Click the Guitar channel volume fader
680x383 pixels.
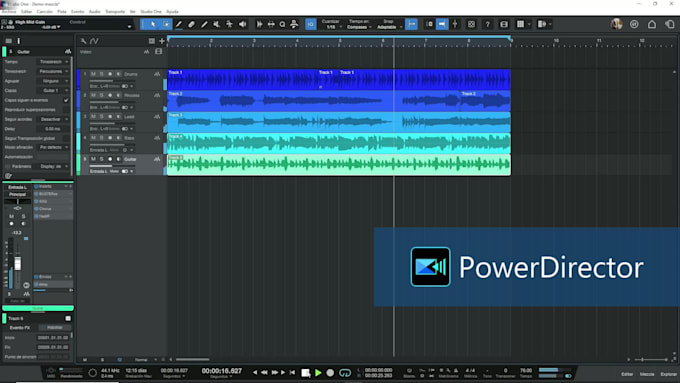18,263
